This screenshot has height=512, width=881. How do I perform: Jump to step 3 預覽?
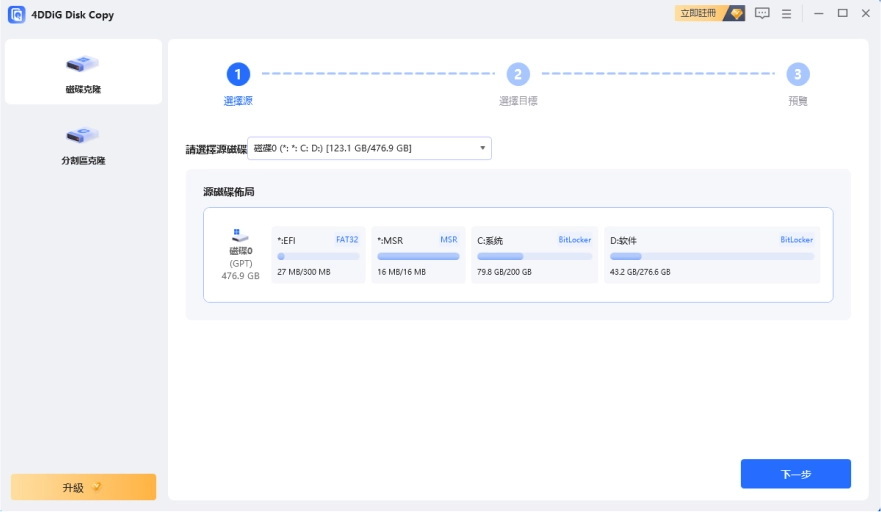pyautogui.click(x=797, y=75)
